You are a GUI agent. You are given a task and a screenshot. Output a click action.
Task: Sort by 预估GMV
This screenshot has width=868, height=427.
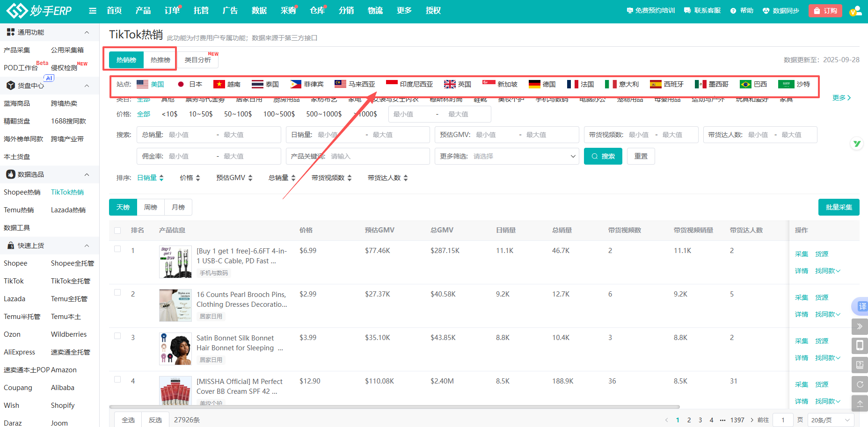click(234, 178)
